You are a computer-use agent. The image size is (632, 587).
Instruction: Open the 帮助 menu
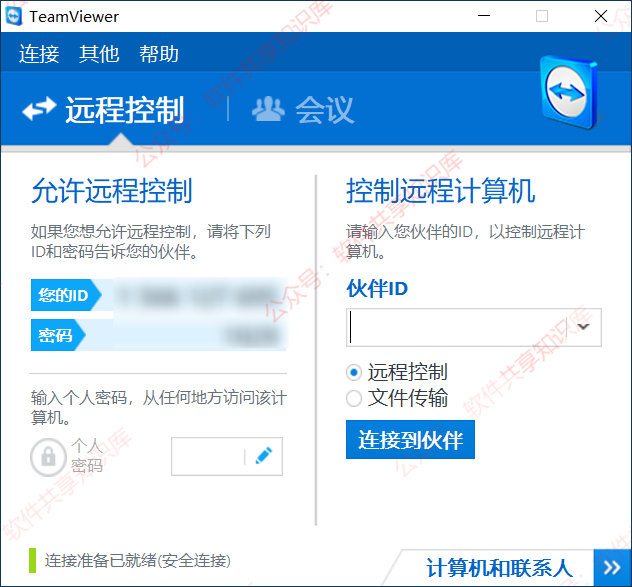159,54
